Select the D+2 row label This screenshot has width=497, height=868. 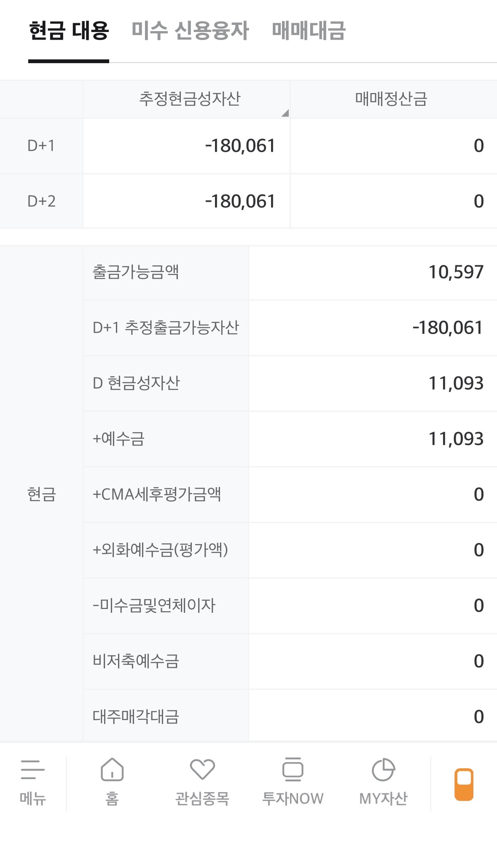tap(41, 201)
